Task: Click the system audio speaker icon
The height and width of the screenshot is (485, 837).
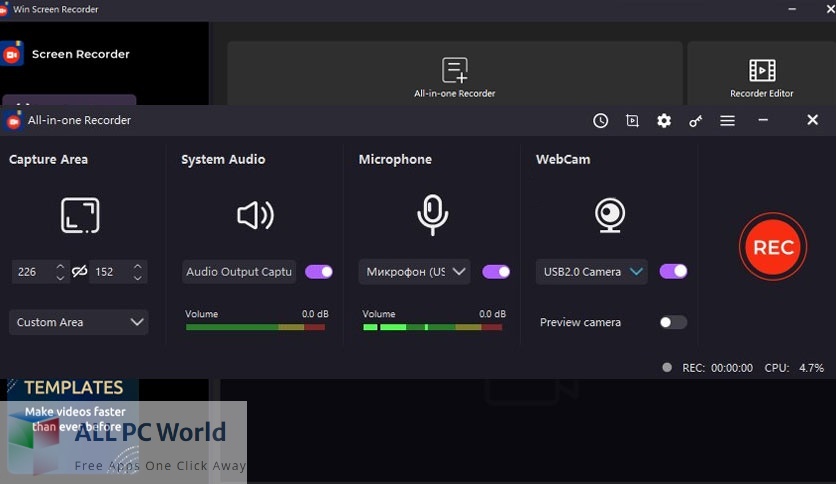Action: pos(255,215)
